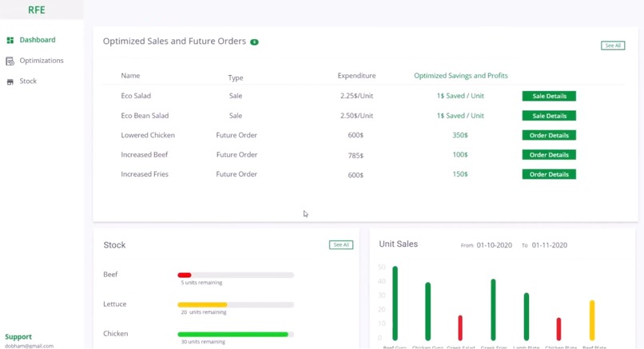Click the green Chicken stock progress bar

point(236,334)
